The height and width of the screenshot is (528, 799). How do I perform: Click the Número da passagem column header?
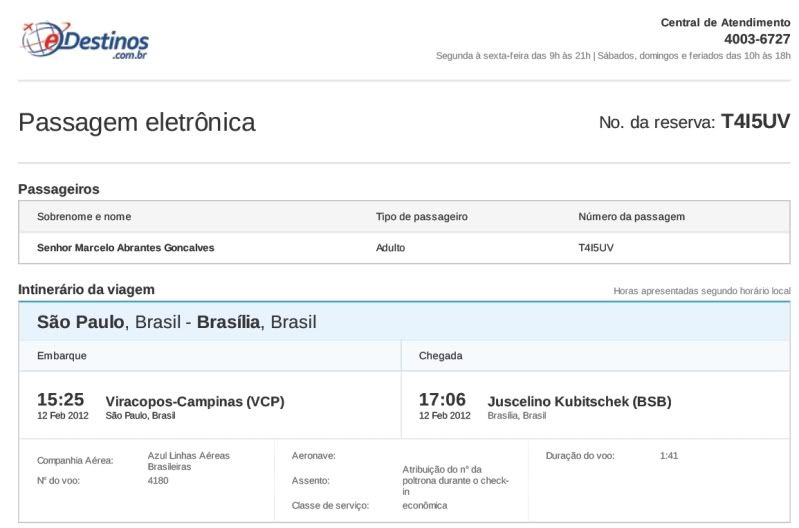click(x=631, y=217)
